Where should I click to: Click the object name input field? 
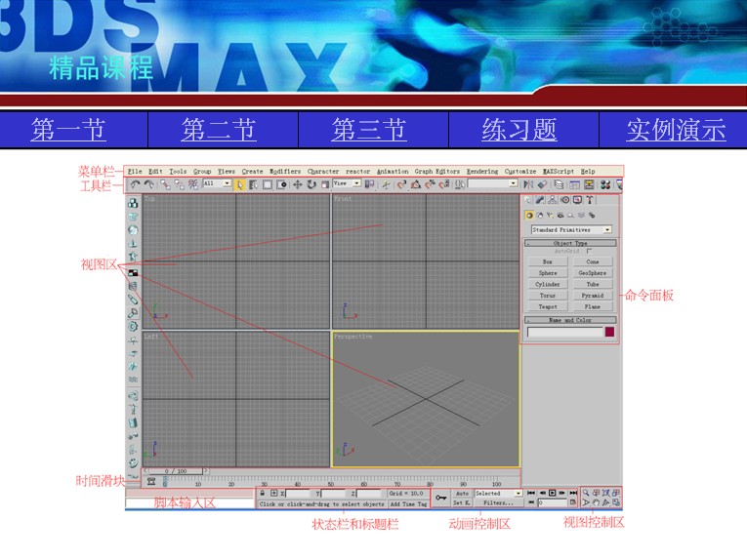(565, 332)
